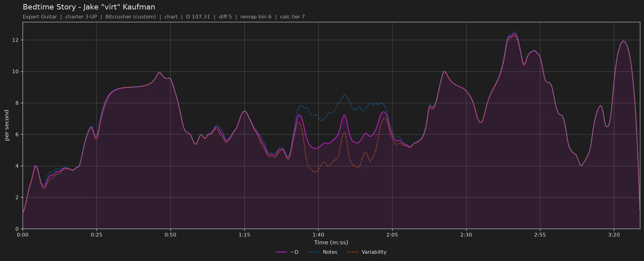
Task: Click the y-axis tick label 2
Action: pyautogui.click(x=18, y=197)
